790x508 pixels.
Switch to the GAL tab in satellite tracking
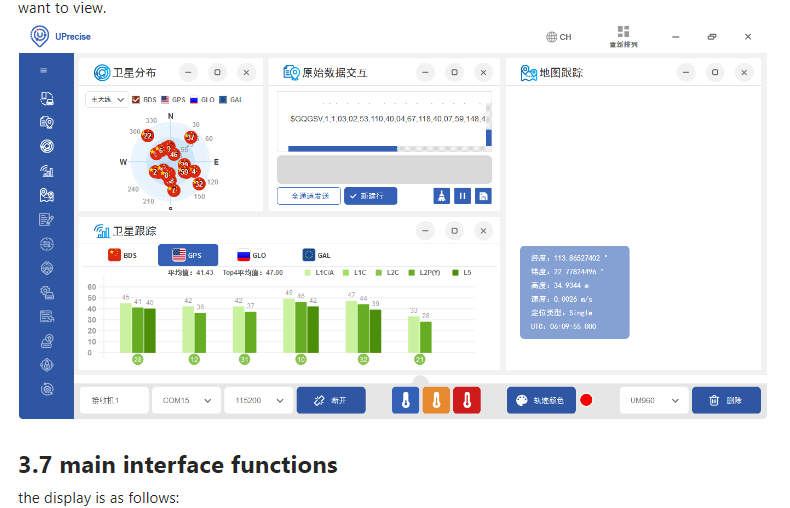click(x=316, y=255)
